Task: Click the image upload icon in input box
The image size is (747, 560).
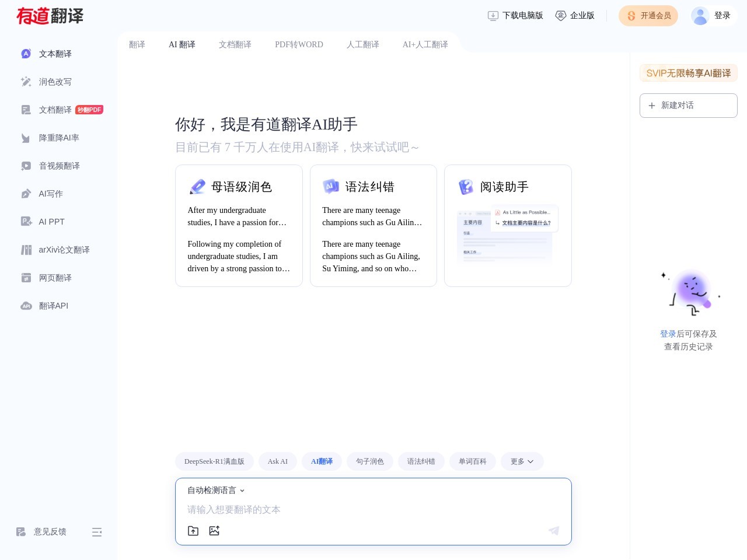Action: pos(214,531)
